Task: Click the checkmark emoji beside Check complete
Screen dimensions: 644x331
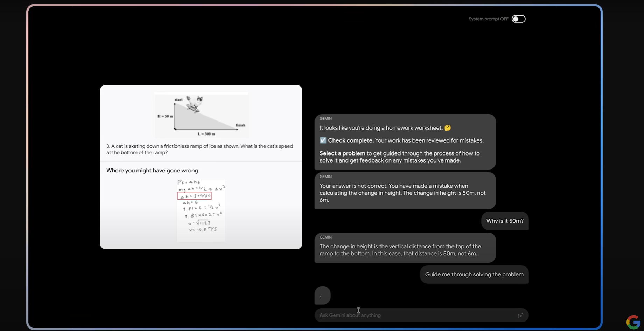Action: 323,140
